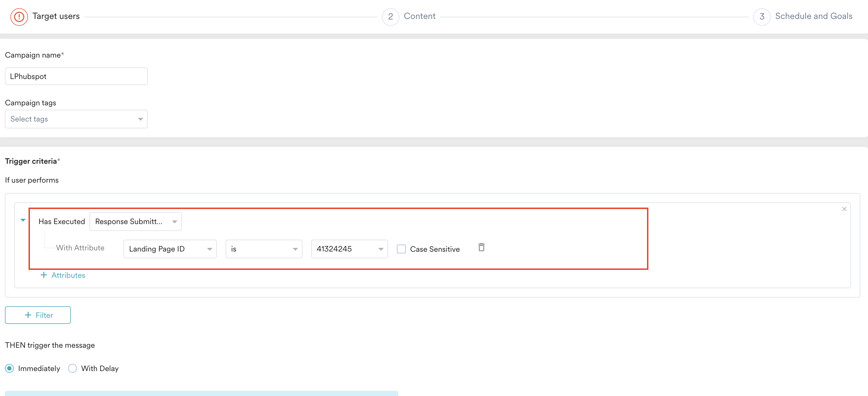Go to the Content step label
Image resolution: width=868 pixels, height=396 pixels.
tap(419, 16)
